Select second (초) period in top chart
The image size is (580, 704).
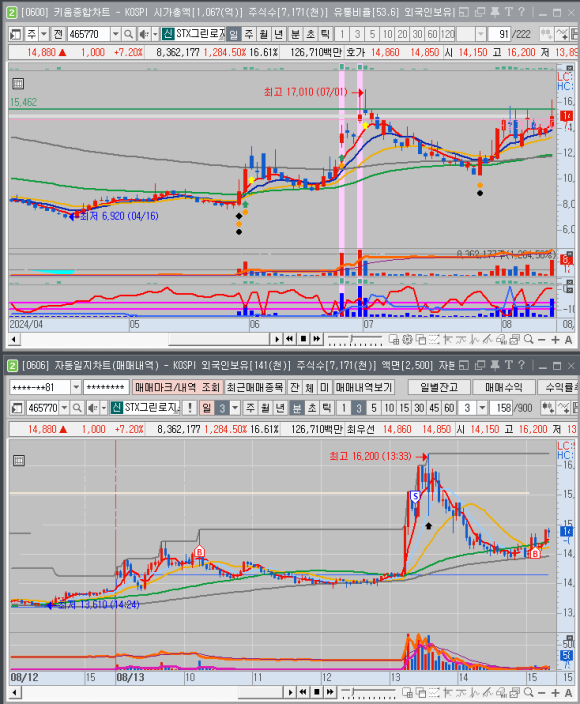click(x=310, y=34)
